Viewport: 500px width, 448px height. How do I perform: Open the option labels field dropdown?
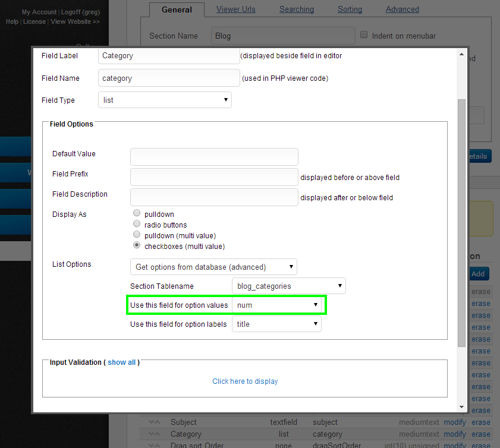pyautogui.click(x=276, y=324)
